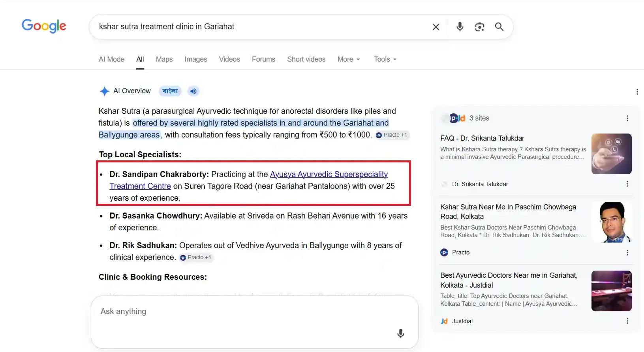This screenshot has width=644, height=352.
Task: Clear the search query with the X icon
Action: coord(436,27)
